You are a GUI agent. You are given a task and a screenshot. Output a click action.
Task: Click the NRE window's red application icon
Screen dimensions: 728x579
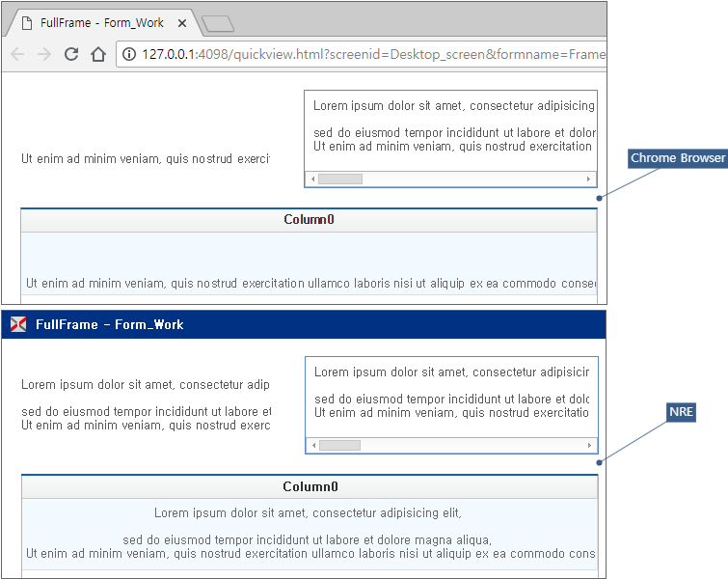tap(17, 324)
